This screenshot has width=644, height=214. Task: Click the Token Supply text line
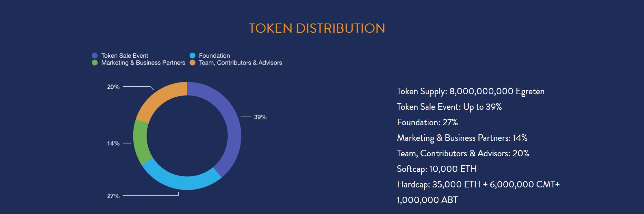(470, 91)
